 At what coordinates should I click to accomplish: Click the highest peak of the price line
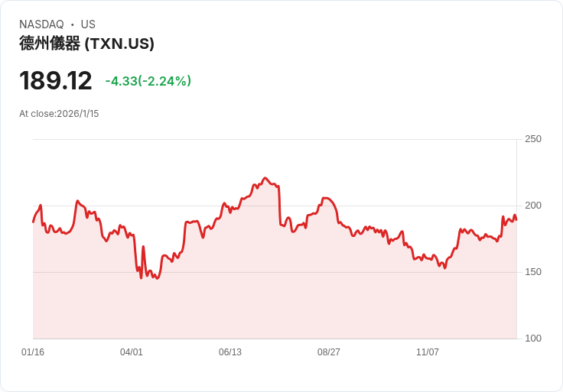[x=265, y=178]
